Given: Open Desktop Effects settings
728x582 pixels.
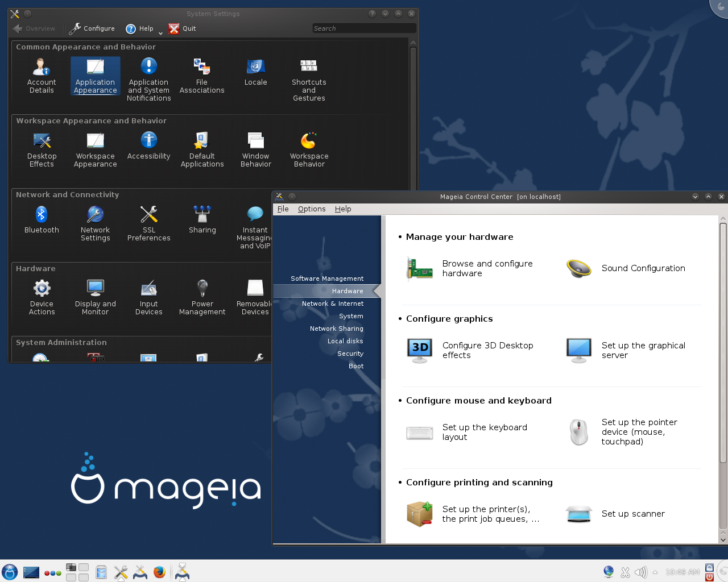Looking at the screenshot, I should [42, 149].
